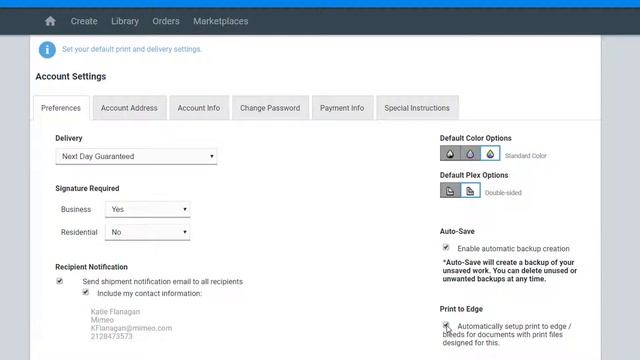The image size is (640, 360).
Task: Expand the Delivery Next Day Guaranteed dropdown
Action: 136,156
